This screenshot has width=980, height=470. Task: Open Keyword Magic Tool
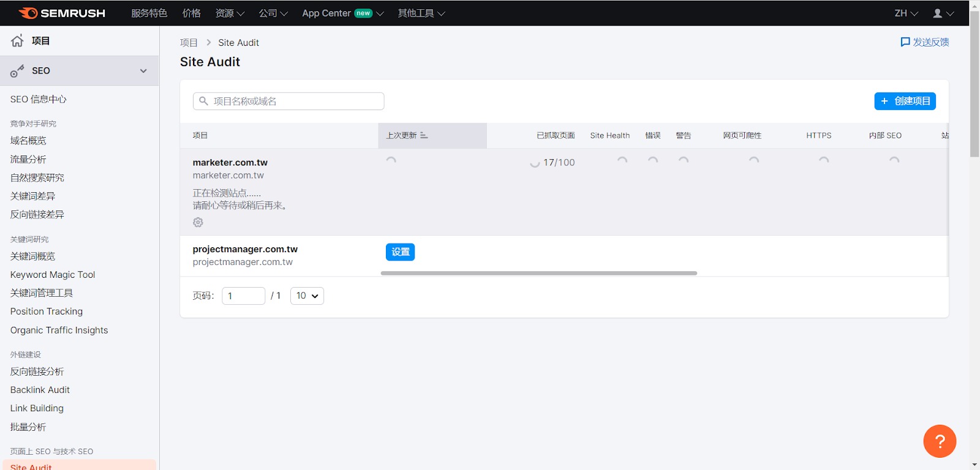(53, 275)
